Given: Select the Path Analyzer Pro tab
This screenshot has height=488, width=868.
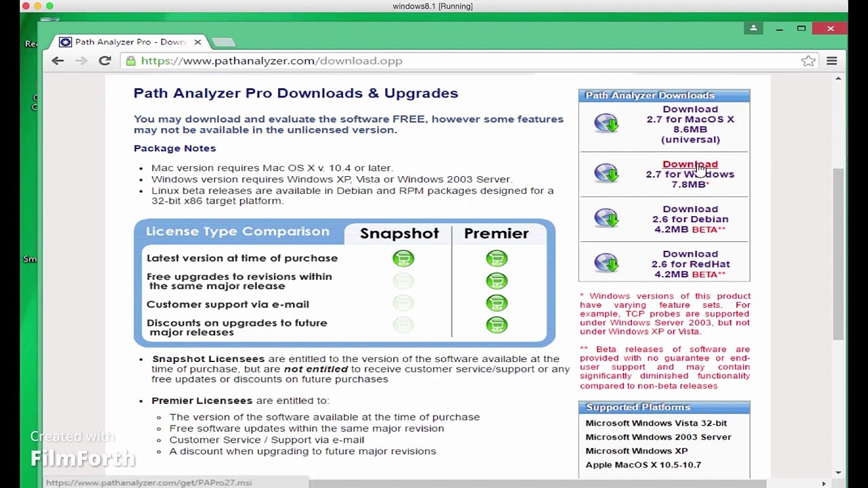Looking at the screenshot, I should point(129,42).
